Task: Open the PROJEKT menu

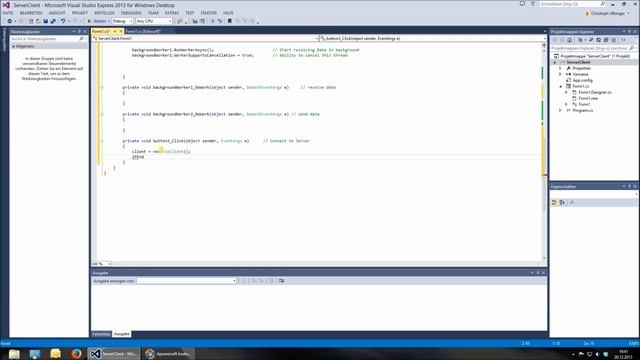Action: pos(80,13)
